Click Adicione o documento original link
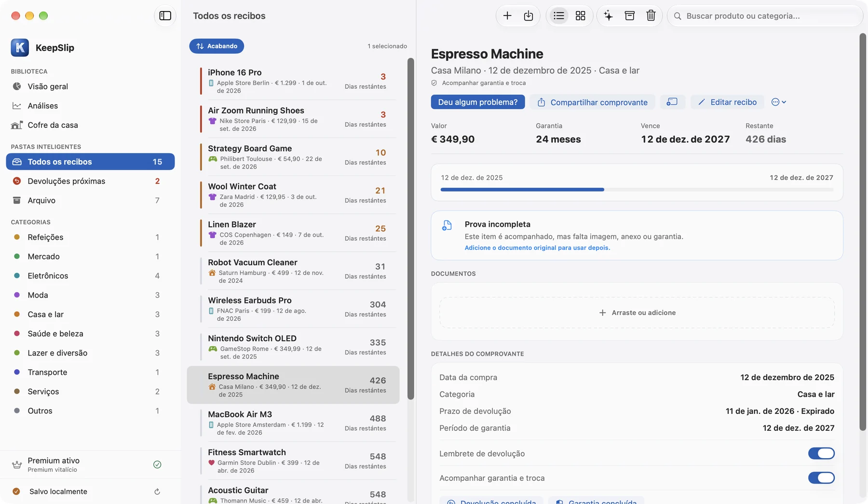This screenshot has height=504, width=868. [537, 248]
